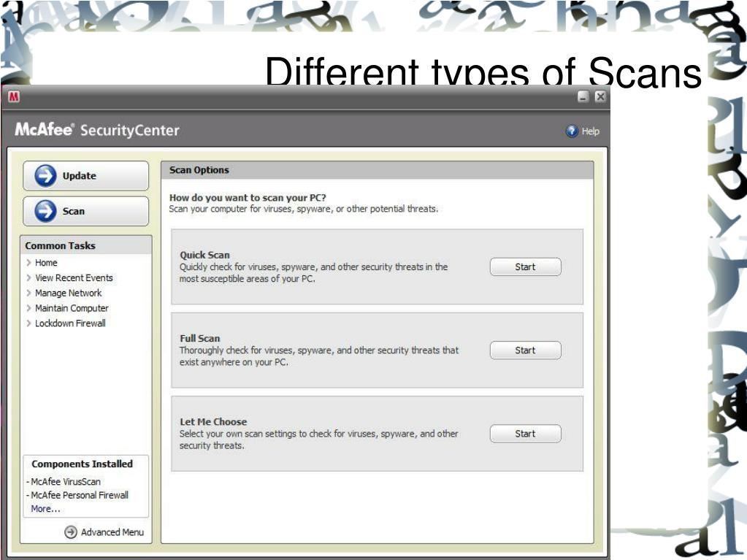Click the blue arrow icon beside Scan
Viewport: 747px width, 560px height.
pos(45,211)
